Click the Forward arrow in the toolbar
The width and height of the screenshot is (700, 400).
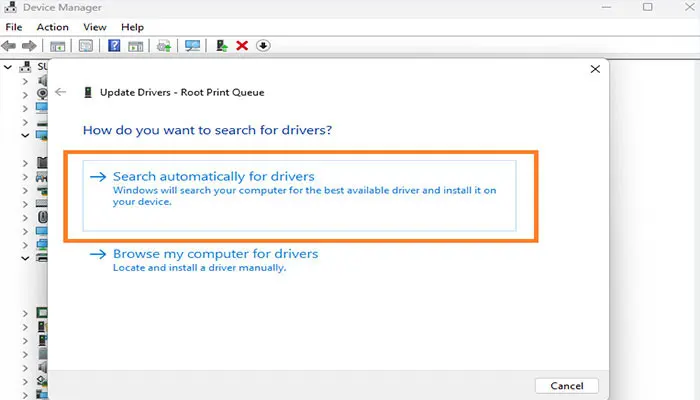tap(29, 46)
